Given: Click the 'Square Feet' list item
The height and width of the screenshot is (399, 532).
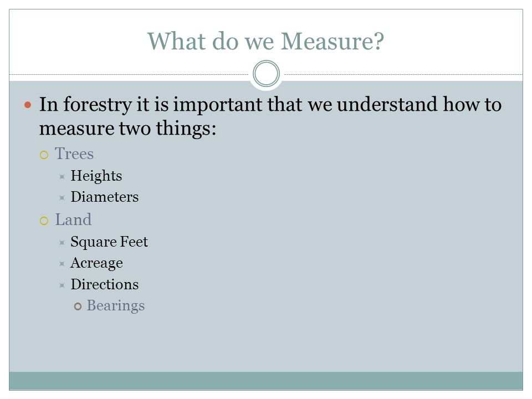Looking at the screenshot, I should [109, 242].
